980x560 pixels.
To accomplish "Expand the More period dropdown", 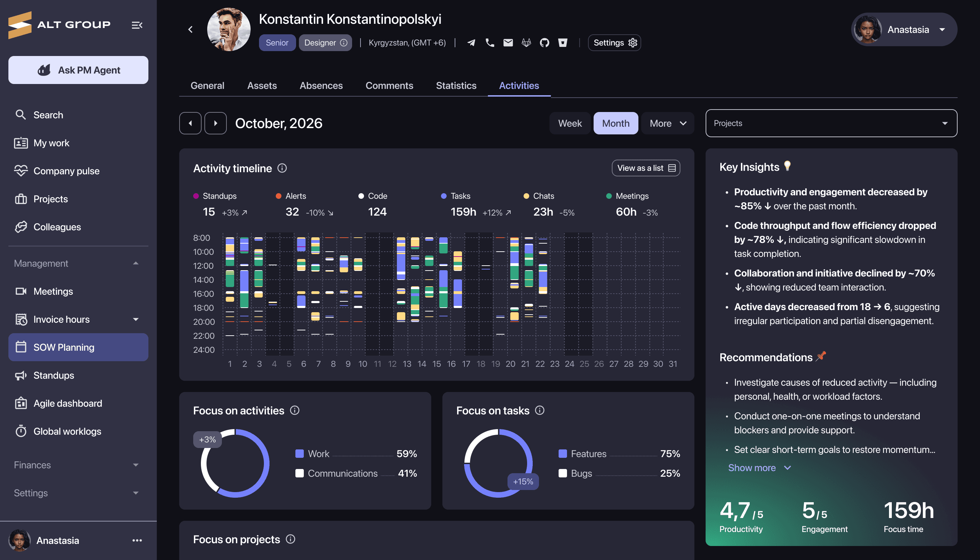I will pyautogui.click(x=667, y=123).
